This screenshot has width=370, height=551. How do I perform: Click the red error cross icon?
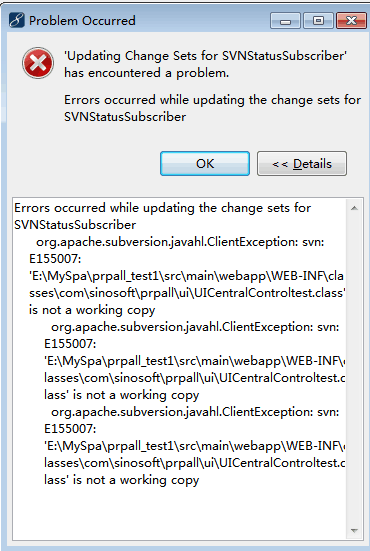[38, 63]
